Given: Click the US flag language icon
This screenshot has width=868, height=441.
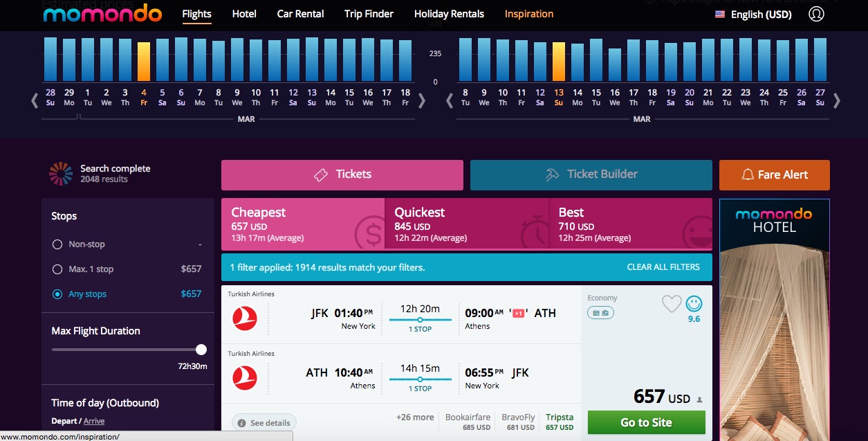Looking at the screenshot, I should click(x=720, y=14).
